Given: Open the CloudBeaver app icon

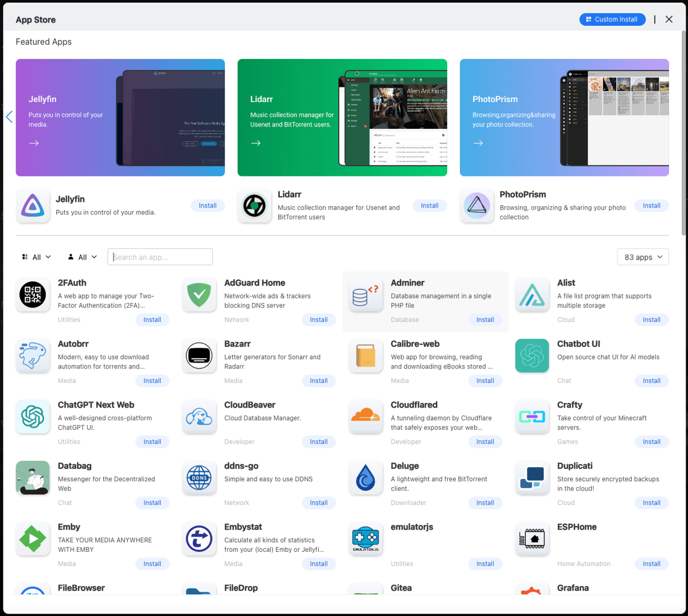Looking at the screenshot, I should (199, 417).
